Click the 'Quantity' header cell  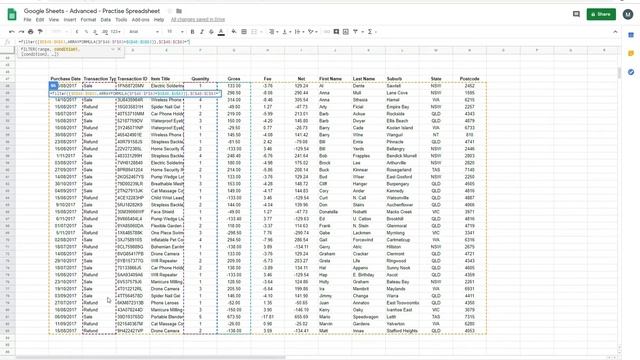(x=200, y=79)
